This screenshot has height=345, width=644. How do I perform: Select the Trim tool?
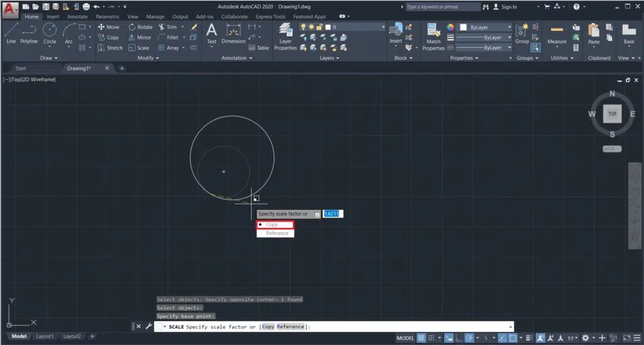pyautogui.click(x=167, y=27)
